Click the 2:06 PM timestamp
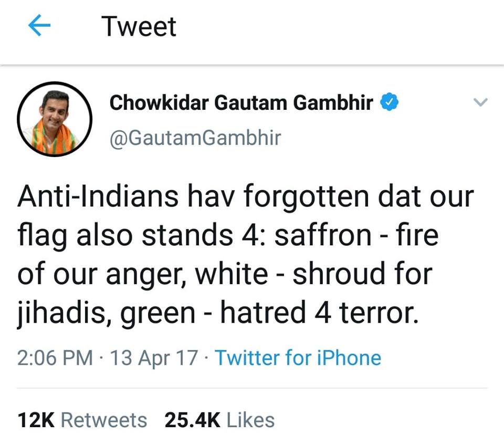The width and height of the screenshot is (504, 444). point(55,358)
